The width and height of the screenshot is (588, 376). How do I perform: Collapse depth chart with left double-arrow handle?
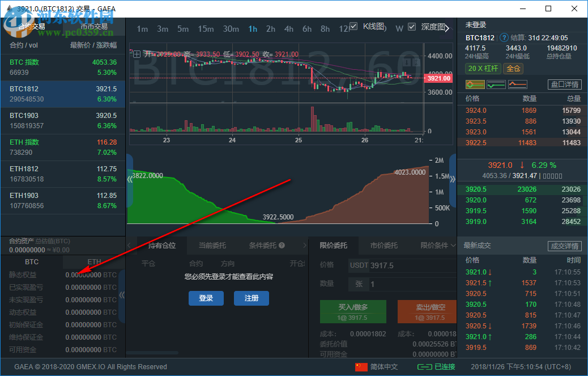tap(130, 179)
